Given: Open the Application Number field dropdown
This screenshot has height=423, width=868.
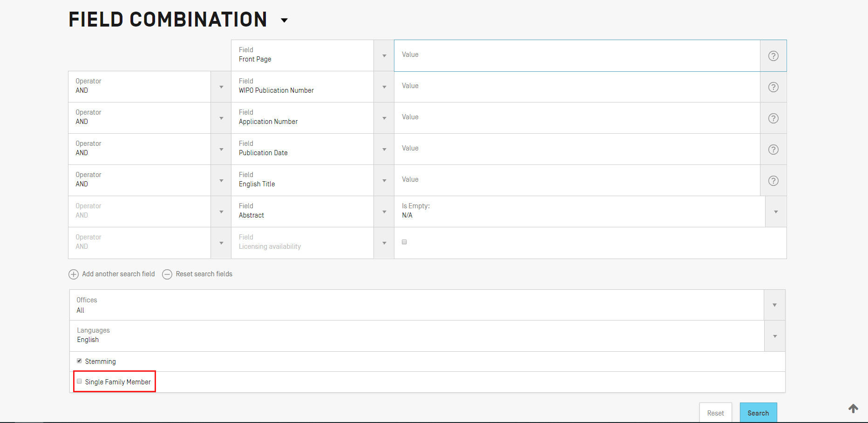Looking at the screenshot, I should [384, 118].
